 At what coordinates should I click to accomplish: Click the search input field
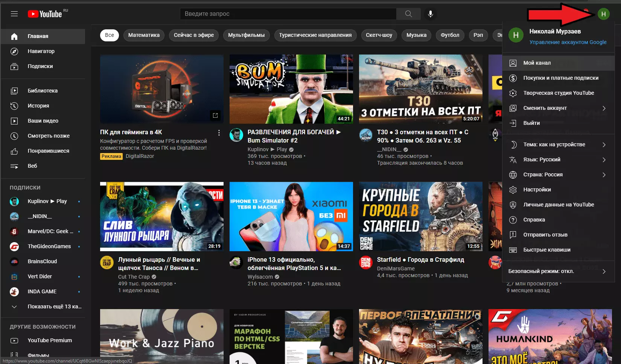tap(288, 14)
